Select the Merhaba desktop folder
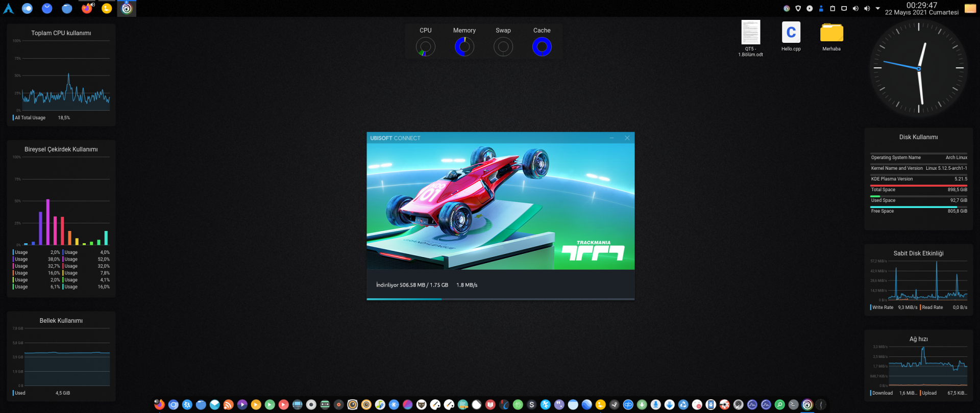 831,36
